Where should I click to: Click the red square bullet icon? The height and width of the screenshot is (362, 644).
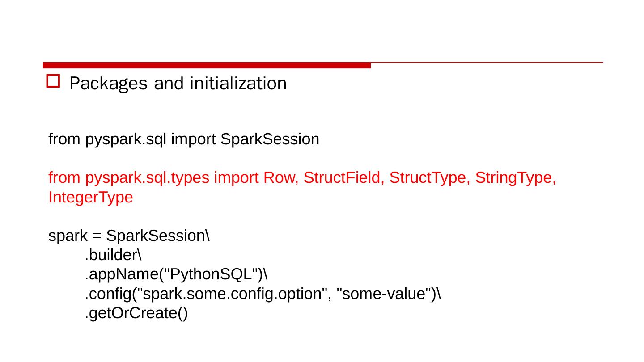click(53, 81)
